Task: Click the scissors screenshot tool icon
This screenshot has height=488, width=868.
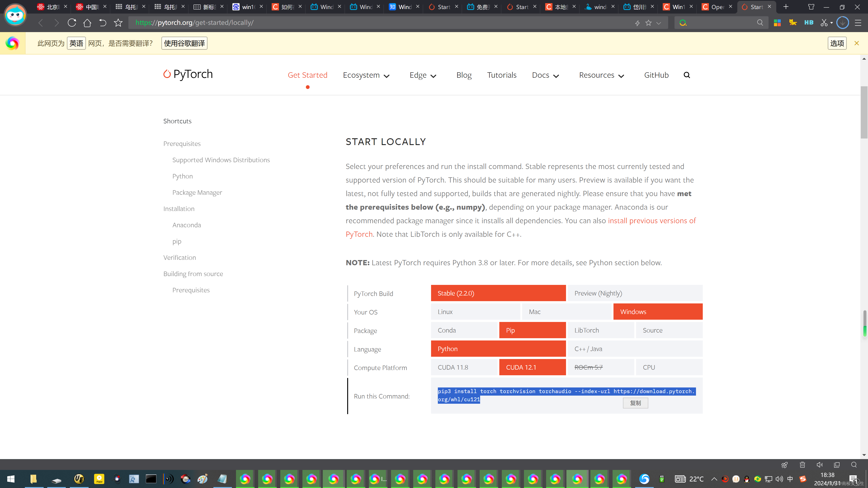Action: (824, 23)
